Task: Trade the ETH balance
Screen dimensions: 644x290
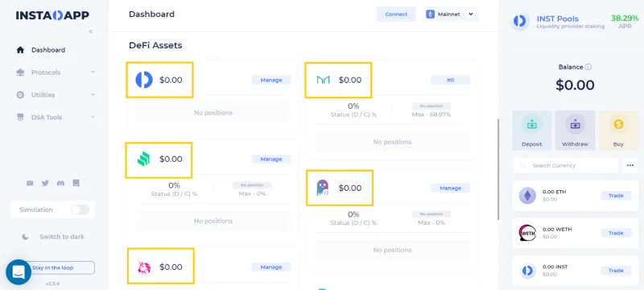Action: 616,196
